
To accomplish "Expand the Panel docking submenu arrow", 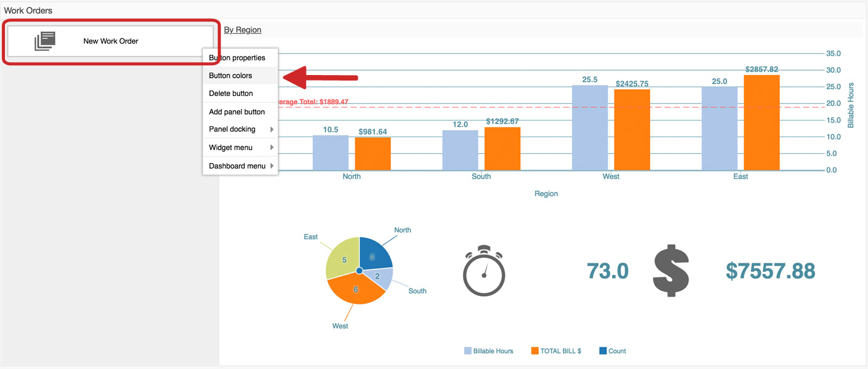I will pos(271,130).
